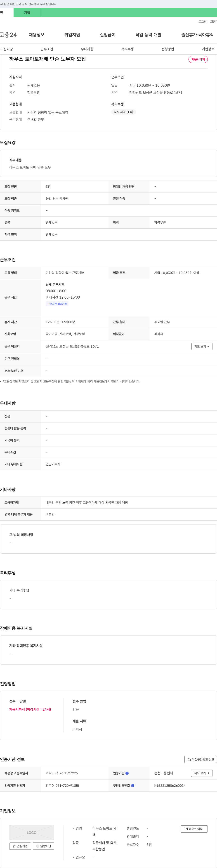Image resolution: width=217 pixels, height=868 pixels.
Task: Select the 모집 인원 value 3명
Action: tap(48, 187)
